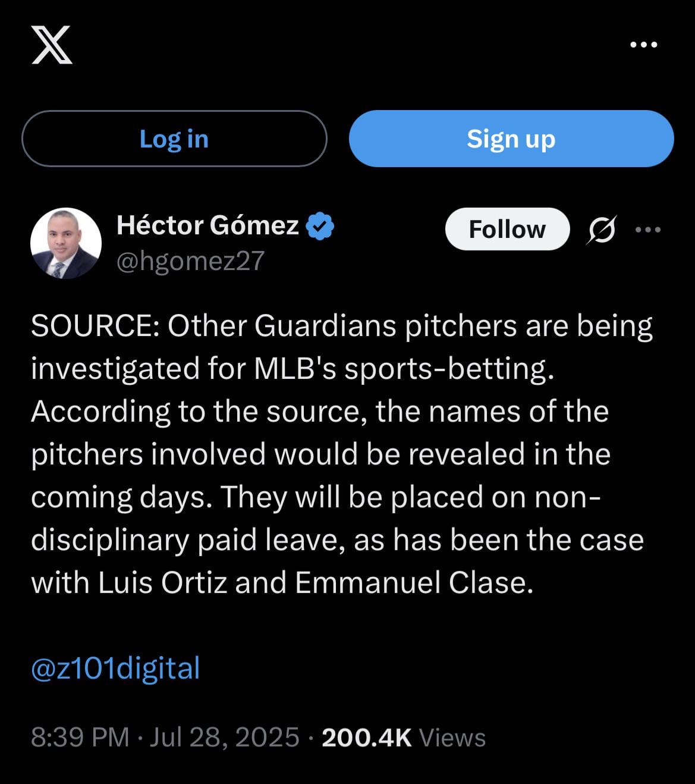695x784 pixels.
Task: Open the @z101digital mention link
Action: click(115, 668)
